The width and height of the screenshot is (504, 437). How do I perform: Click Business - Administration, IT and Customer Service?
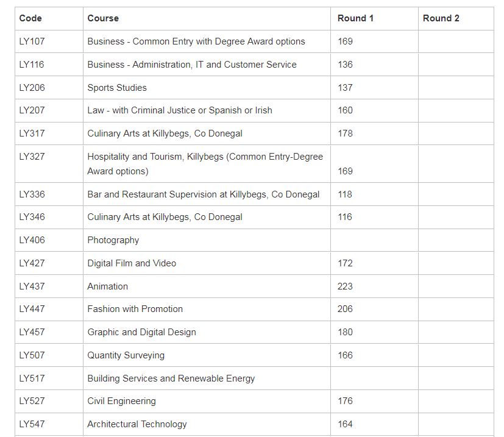[x=192, y=65]
